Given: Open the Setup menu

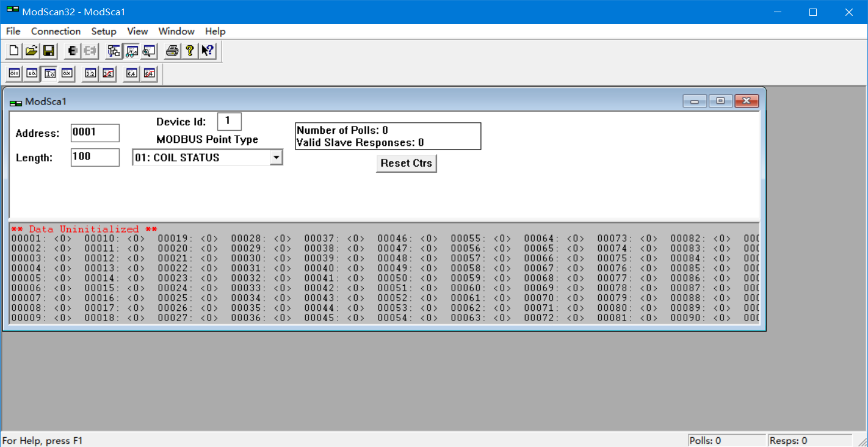Looking at the screenshot, I should point(104,31).
